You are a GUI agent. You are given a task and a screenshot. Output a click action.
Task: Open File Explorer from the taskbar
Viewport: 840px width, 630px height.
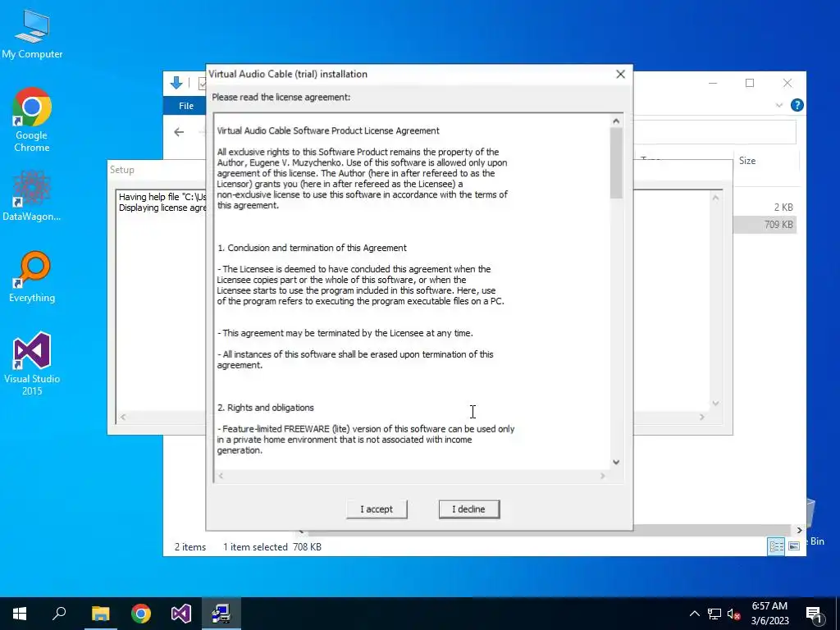pyautogui.click(x=100, y=614)
